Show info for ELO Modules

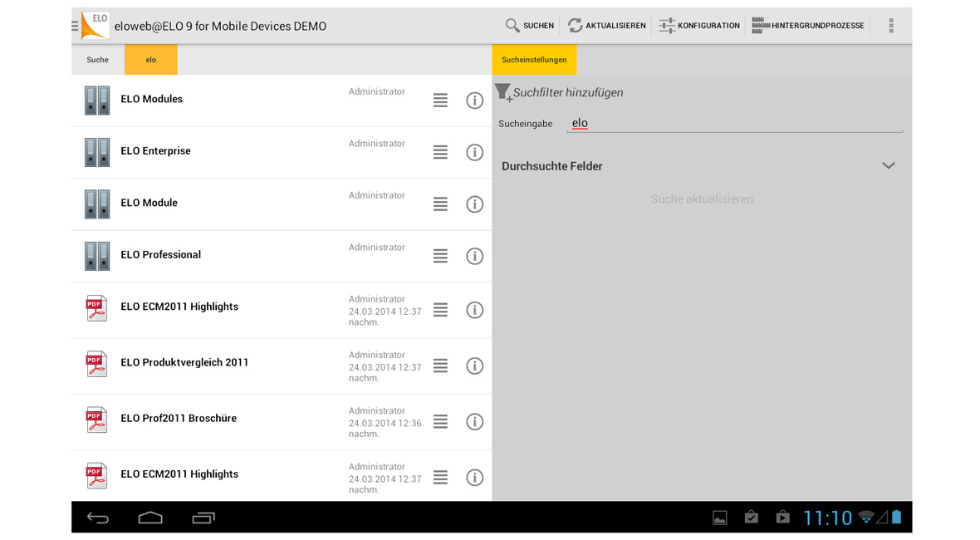(x=474, y=101)
